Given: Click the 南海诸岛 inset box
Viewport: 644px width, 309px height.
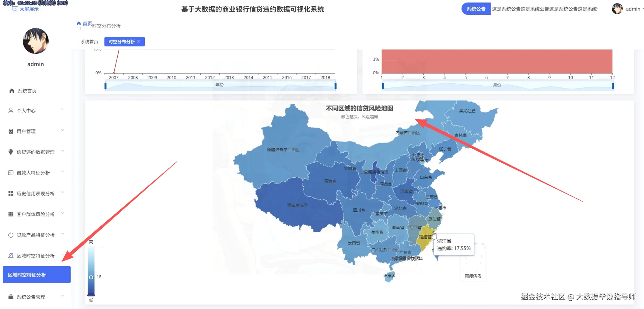Looking at the screenshot, I should [x=473, y=262].
